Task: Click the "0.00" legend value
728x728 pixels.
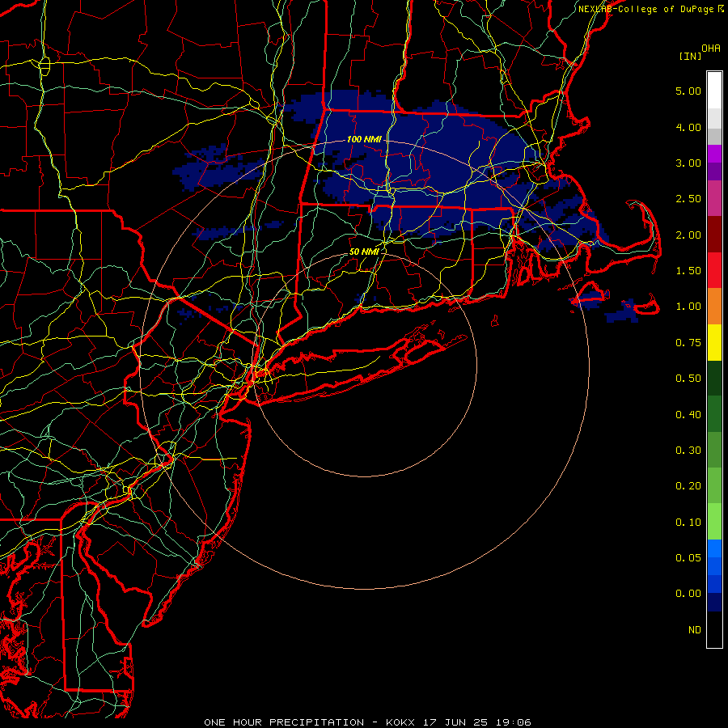Action: click(688, 594)
